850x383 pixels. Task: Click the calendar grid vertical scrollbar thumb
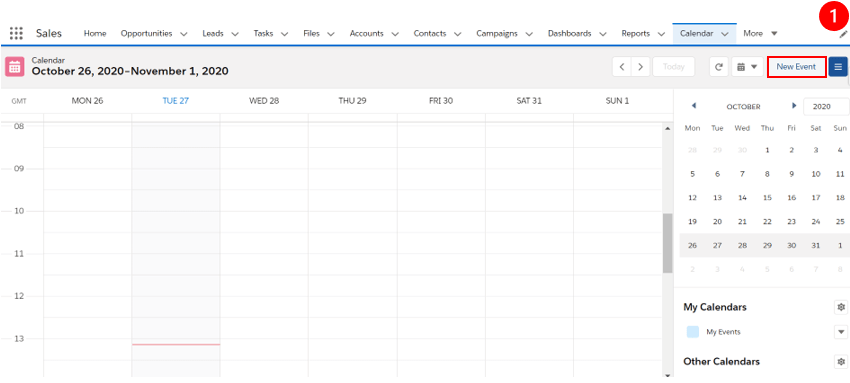[x=667, y=243]
